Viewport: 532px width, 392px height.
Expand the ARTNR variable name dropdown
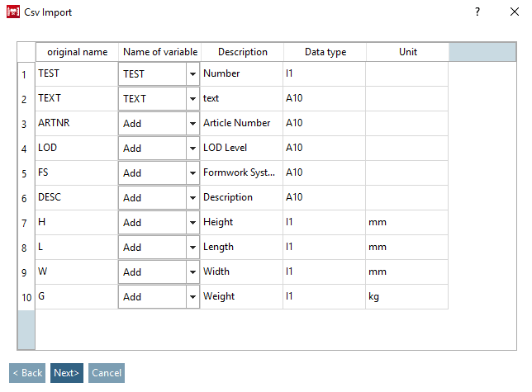(x=192, y=124)
